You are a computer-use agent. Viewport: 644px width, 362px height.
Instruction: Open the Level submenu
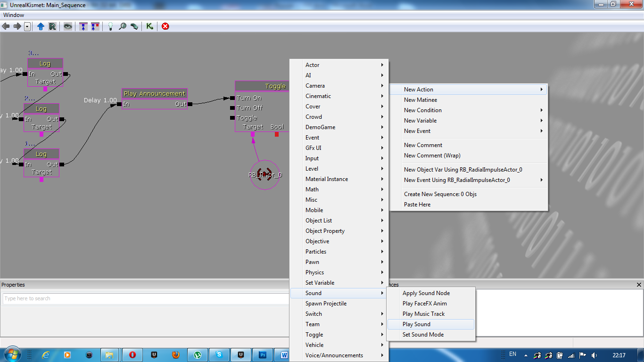point(339,169)
